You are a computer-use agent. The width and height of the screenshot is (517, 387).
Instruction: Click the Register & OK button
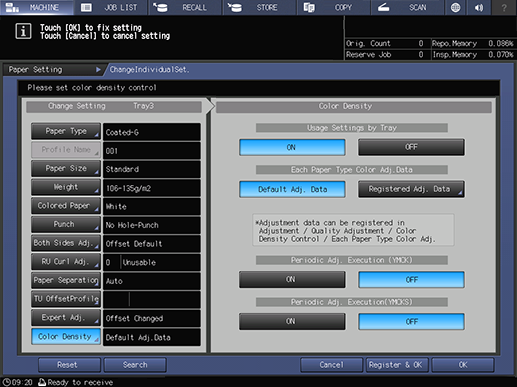click(396, 365)
